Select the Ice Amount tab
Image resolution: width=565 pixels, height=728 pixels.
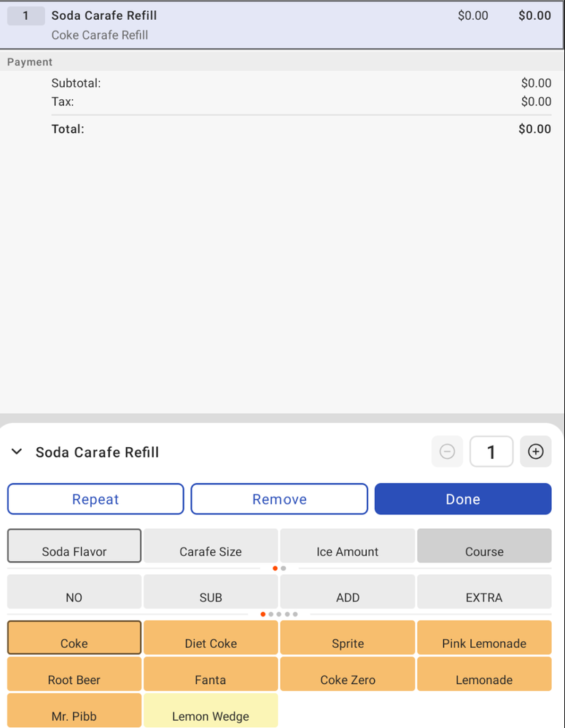[348, 546]
